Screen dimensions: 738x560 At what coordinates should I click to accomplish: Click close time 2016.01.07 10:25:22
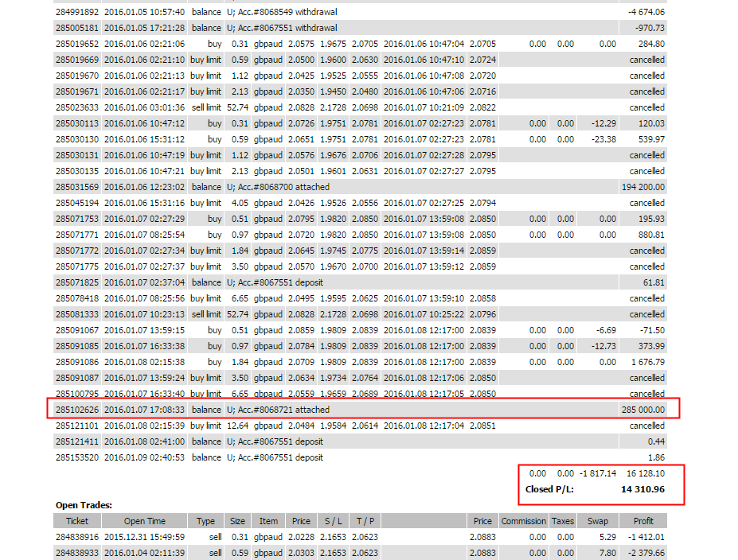point(424,314)
